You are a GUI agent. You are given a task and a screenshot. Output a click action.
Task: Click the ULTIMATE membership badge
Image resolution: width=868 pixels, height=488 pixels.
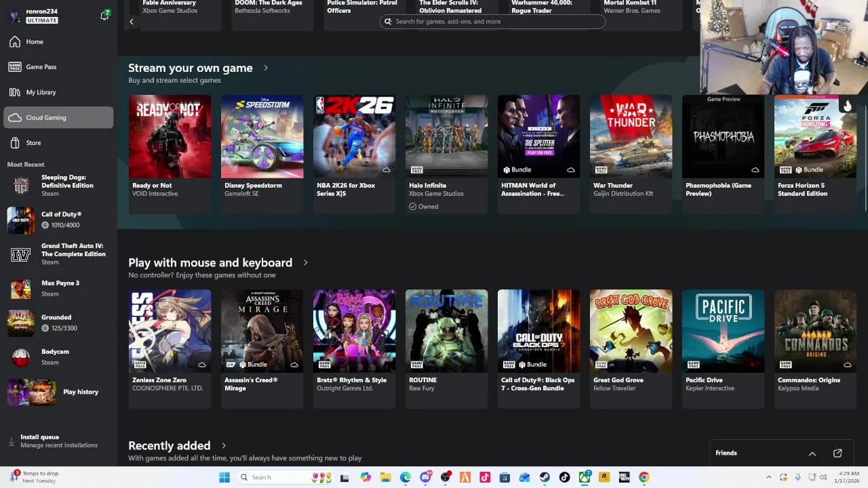pos(42,20)
